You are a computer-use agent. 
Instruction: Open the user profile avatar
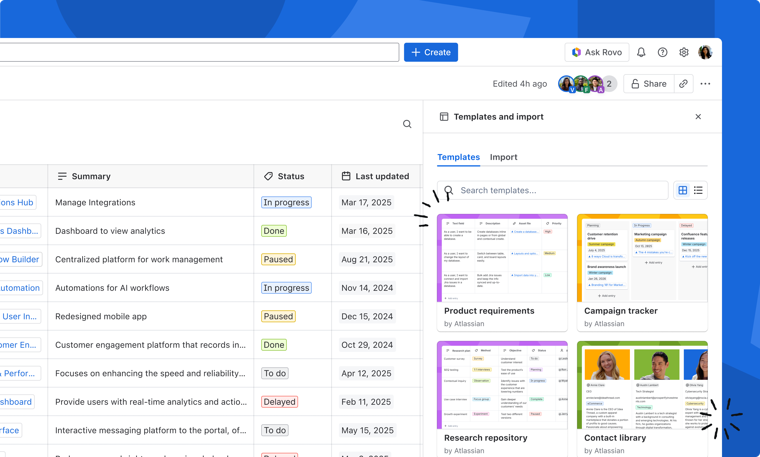coord(705,52)
